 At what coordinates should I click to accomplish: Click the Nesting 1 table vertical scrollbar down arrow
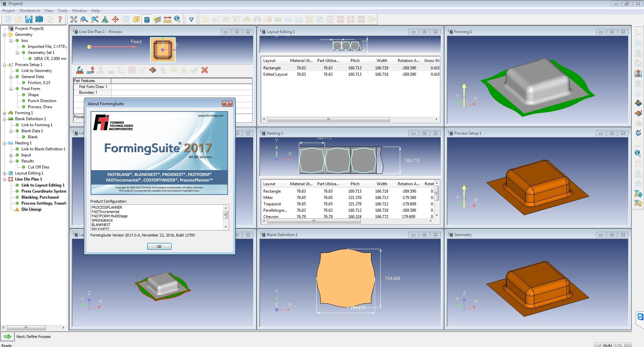(436, 215)
